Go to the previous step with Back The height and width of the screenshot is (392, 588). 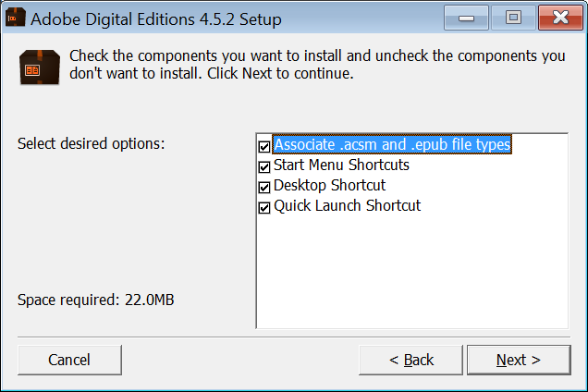[x=411, y=360]
